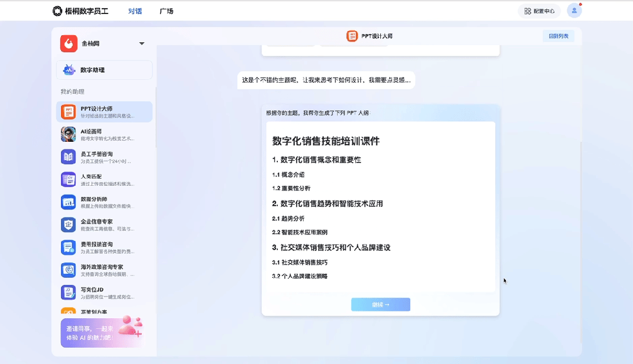The height and width of the screenshot is (364, 633).
Task: Select the 写岗位JD pen icon
Action: 68,292
